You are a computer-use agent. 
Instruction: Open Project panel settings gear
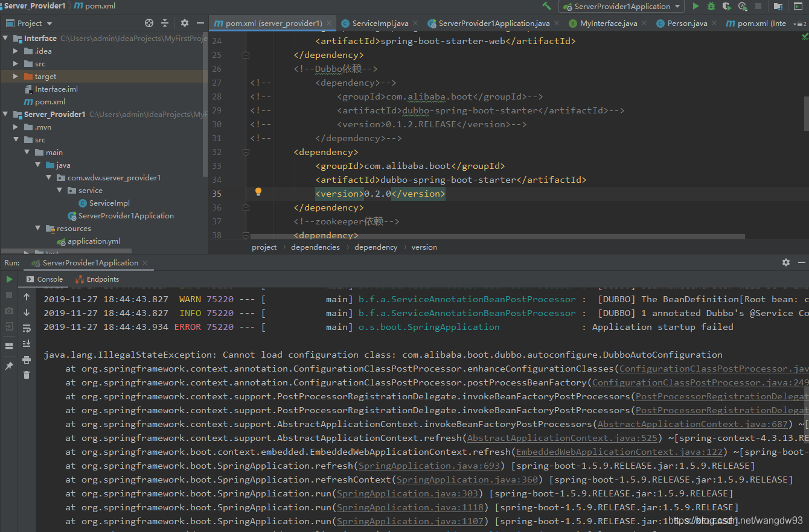coord(185,23)
